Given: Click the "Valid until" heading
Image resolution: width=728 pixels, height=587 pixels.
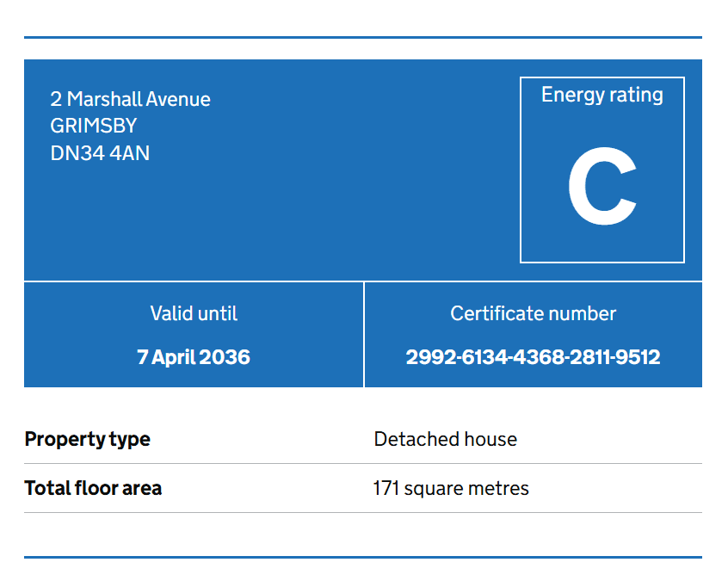Looking at the screenshot, I should click(194, 313).
